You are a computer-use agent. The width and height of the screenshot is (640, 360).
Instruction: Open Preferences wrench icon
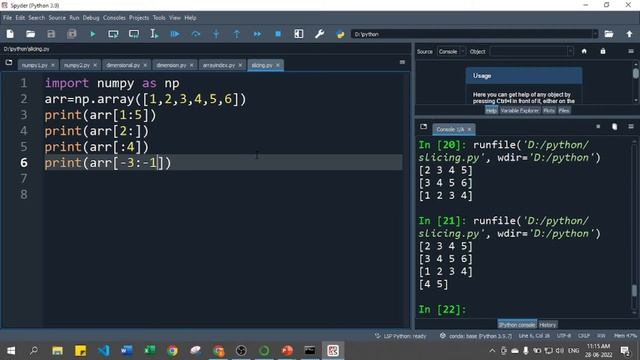(x=320, y=34)
